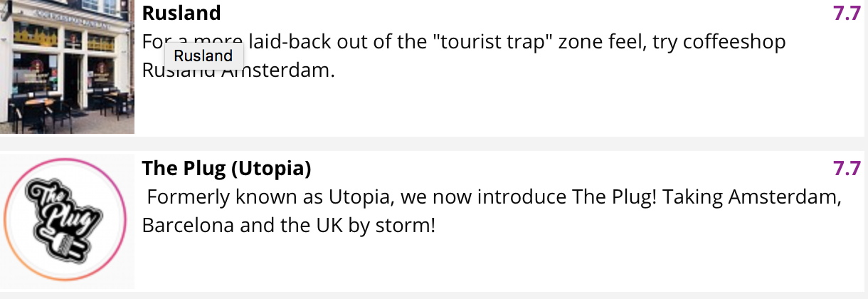The image size is (868, 299).
Task: Click the gray Rusland tooltip label
Action: (203, 56)
